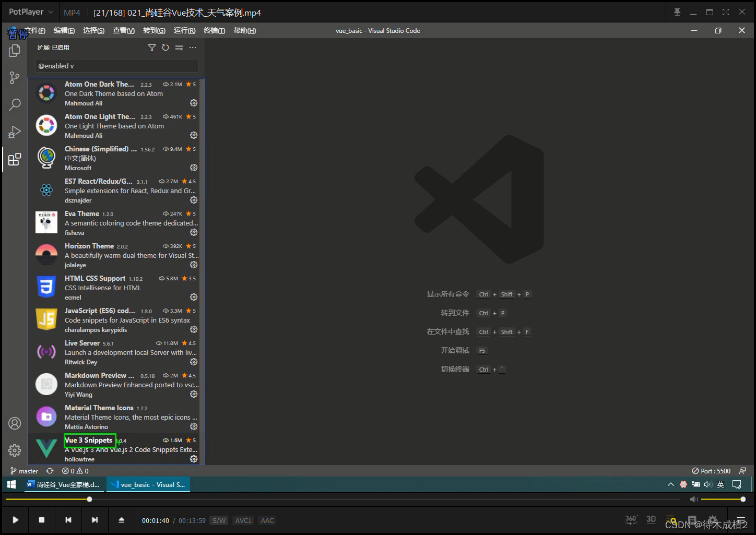
Task: Open manage gear for Chinese (Simplified) extension
Action: (x=194, y=168)
